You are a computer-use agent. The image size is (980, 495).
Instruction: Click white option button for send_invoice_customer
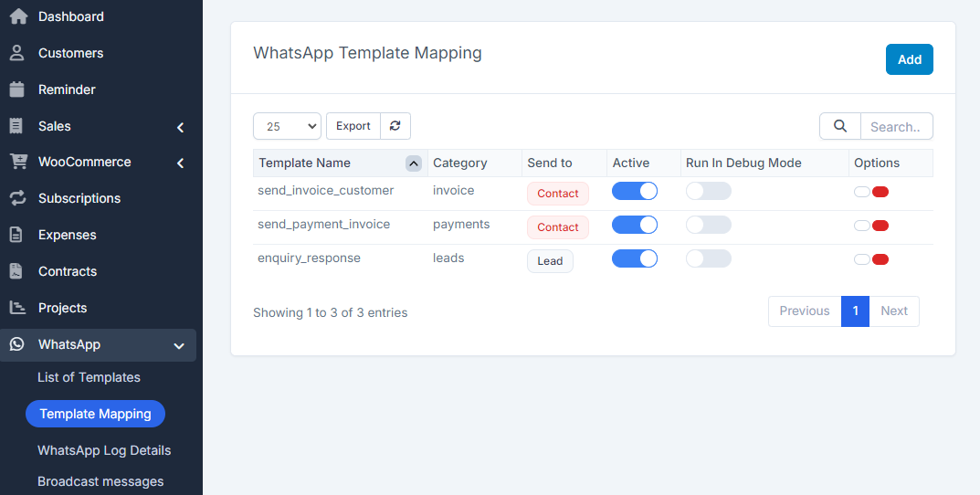862,192
